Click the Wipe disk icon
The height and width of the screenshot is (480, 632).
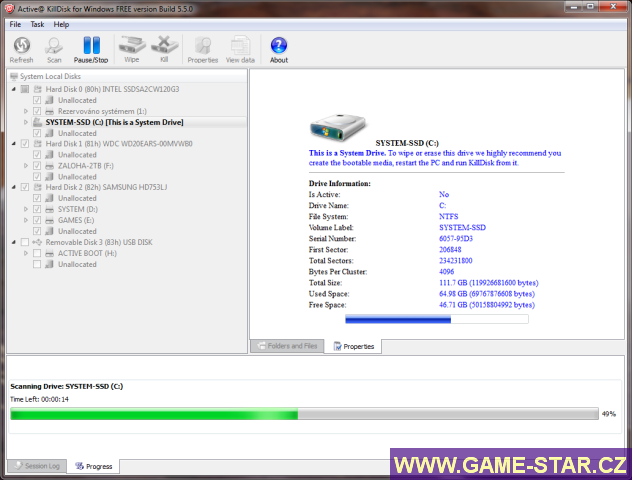click(x=132, y=45)
